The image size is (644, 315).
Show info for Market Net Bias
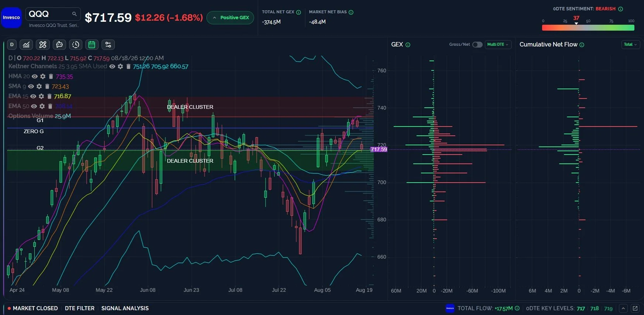351,12
